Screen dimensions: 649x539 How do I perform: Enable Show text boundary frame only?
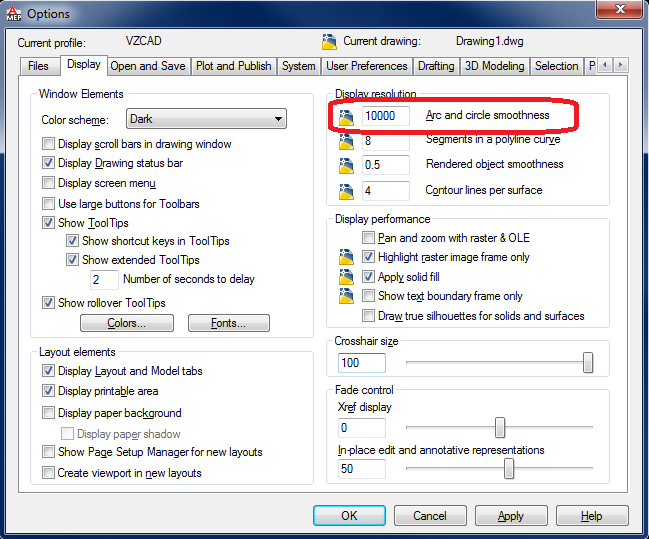(368, 296)
